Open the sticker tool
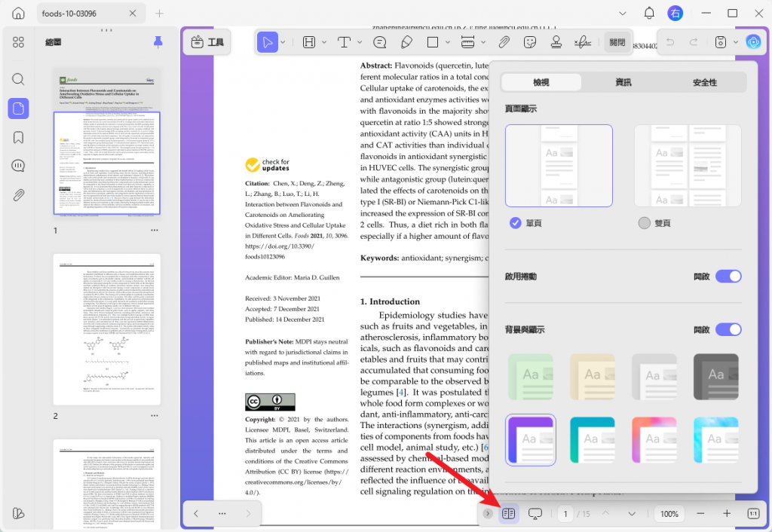This screenshot has height=532, width=772. 530,42
